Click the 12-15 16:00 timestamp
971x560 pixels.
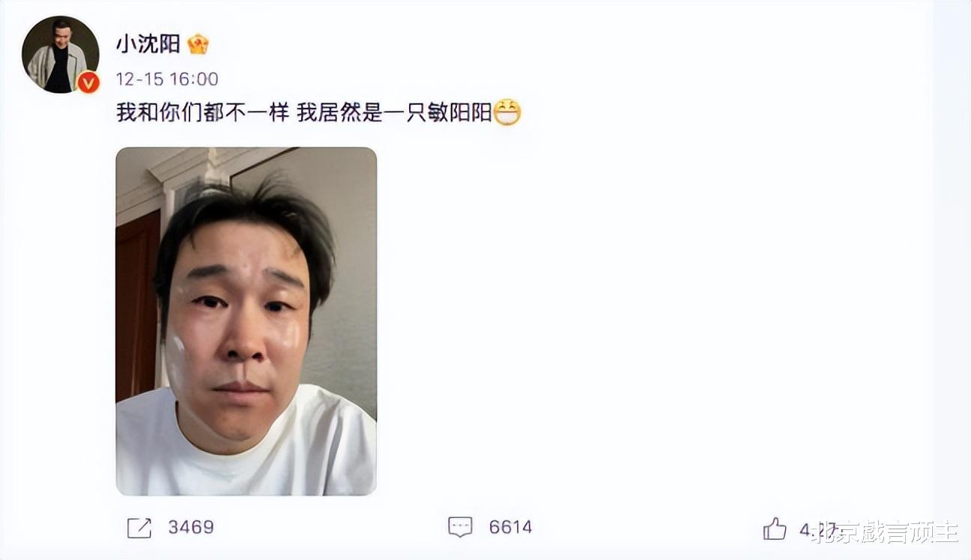pos(167,79)
